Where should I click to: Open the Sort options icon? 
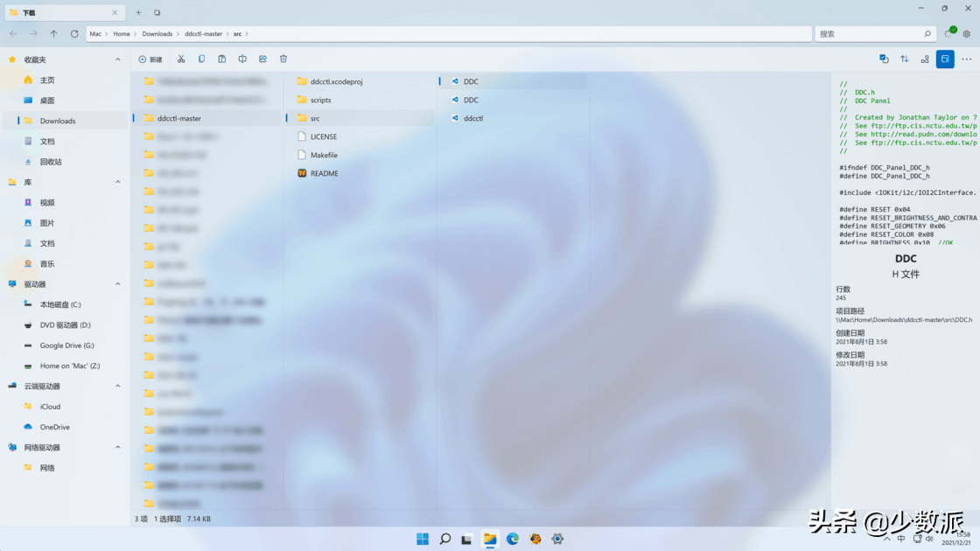[x=903, y=59]
